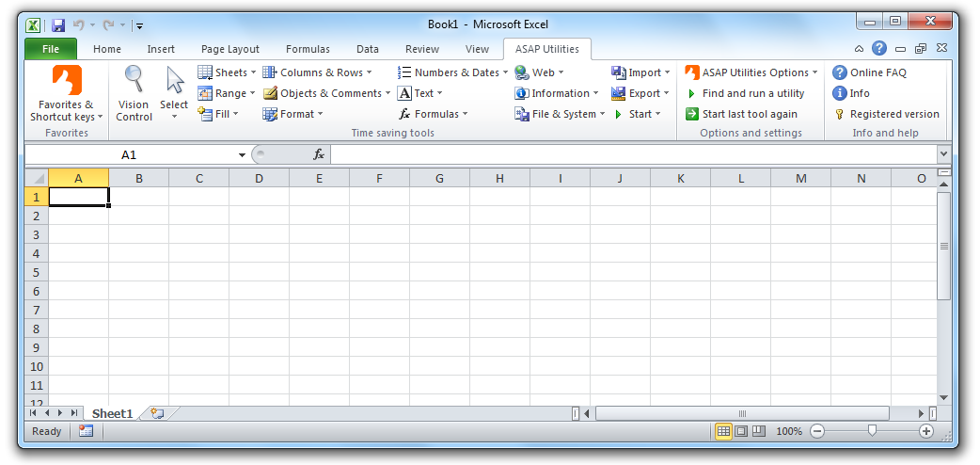
Task: Select row 5 header
Action: pyautogui.click(x=37, y=272)
